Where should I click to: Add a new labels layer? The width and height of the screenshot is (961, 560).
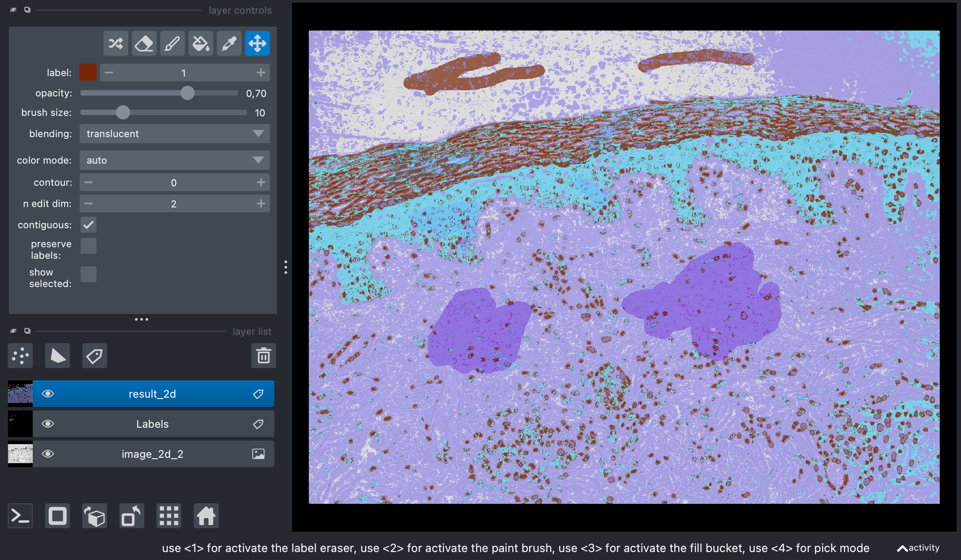(x=95, y=356)
